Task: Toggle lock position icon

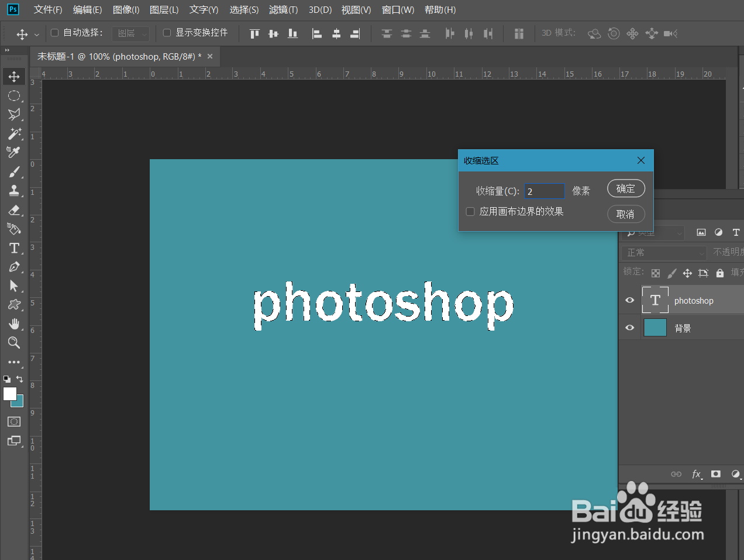Action: pos(687,273)
